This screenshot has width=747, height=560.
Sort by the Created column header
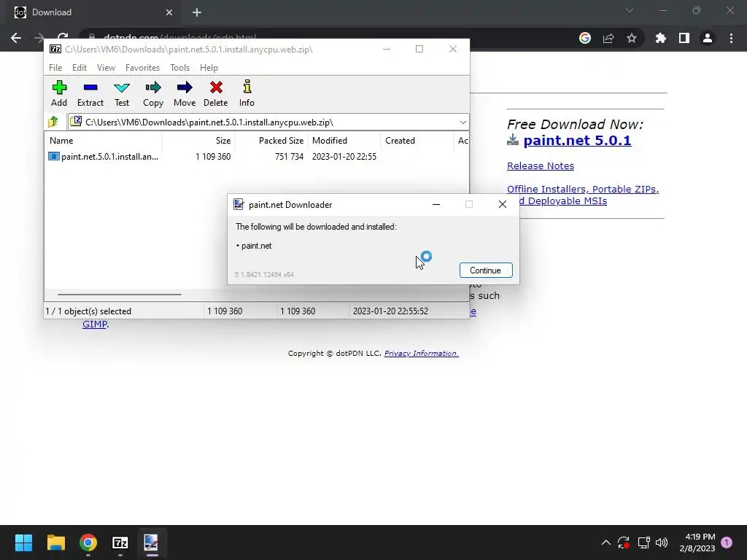coord(417,141)
